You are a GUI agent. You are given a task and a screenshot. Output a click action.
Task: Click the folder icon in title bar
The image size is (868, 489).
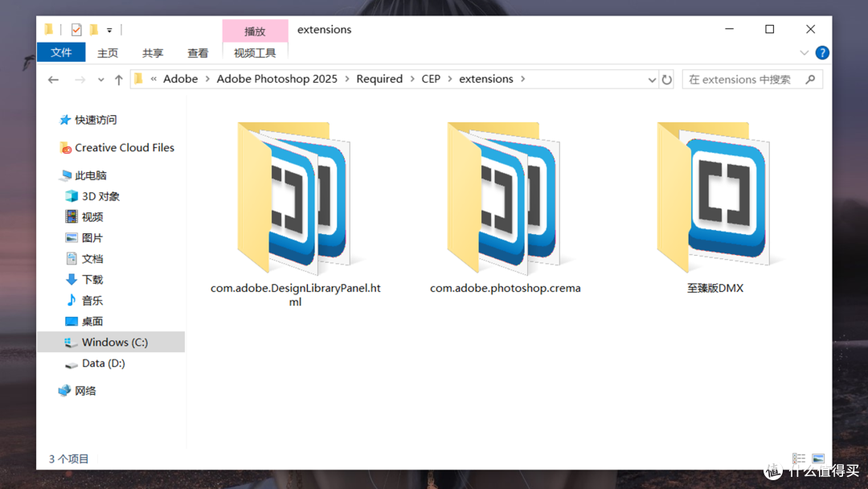click(49, 29)
